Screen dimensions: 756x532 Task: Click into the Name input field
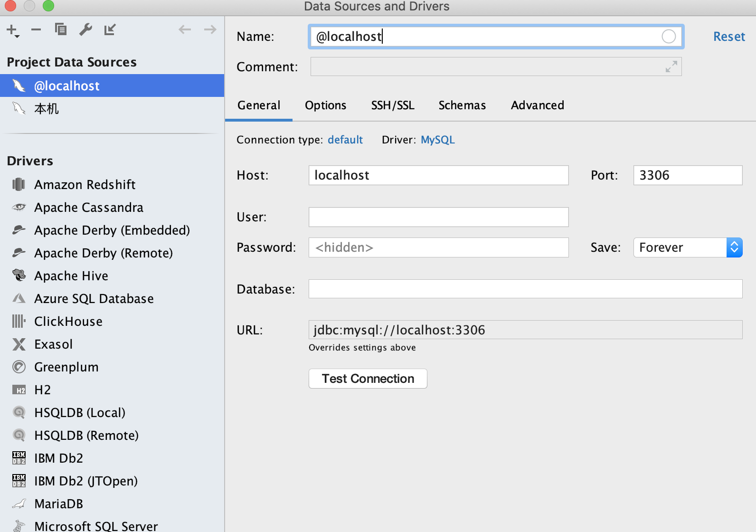coord(496,37)
